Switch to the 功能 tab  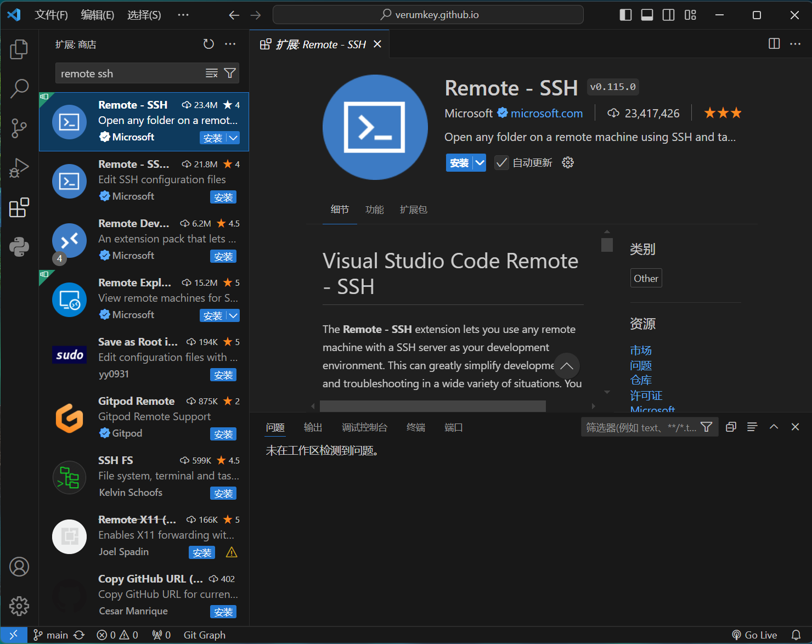click(375, 210)
